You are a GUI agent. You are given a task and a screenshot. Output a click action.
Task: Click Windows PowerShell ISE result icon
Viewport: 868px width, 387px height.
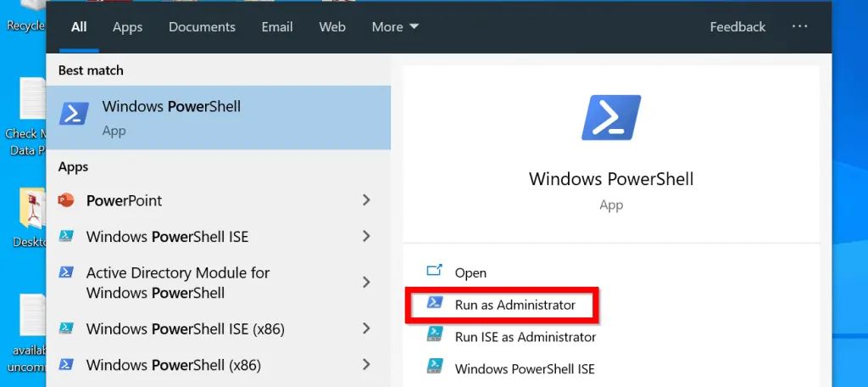pos(66,237)
